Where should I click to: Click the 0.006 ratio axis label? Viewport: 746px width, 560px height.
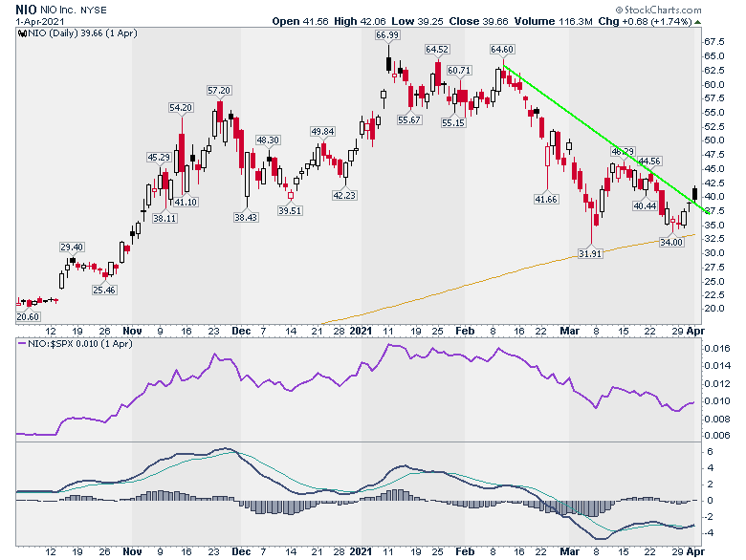(x=717, y=436)
